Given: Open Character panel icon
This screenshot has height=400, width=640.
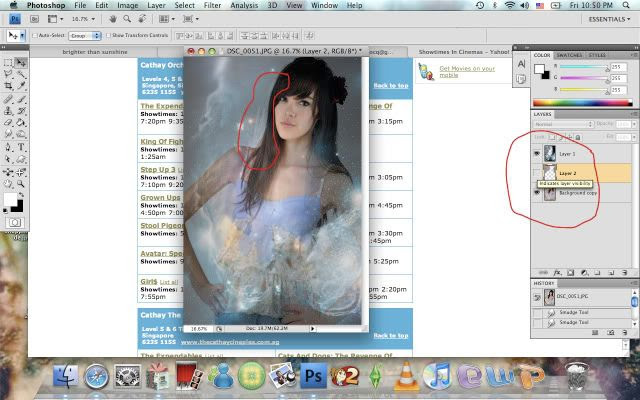Looking at the screenshot, I should 521,64.
